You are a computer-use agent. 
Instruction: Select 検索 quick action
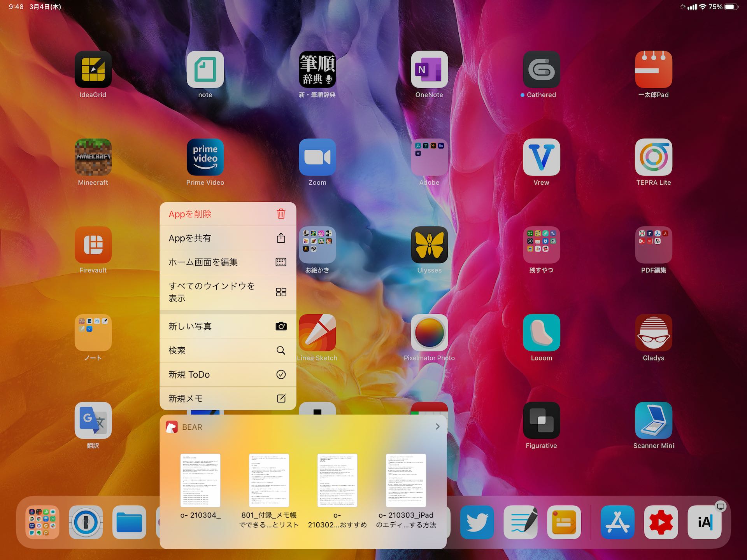[x=228, y=350]
